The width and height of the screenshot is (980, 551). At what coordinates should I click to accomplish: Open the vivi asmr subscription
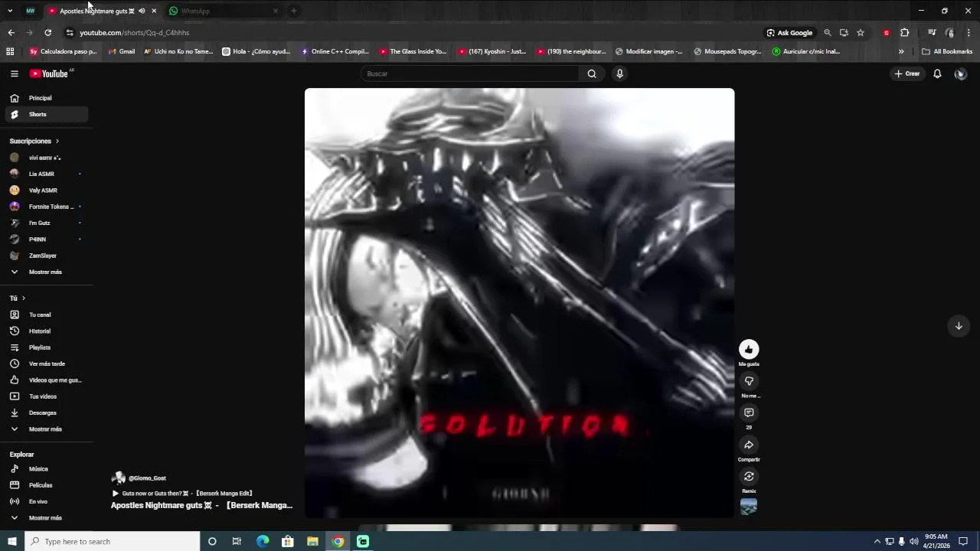[47, 158]
